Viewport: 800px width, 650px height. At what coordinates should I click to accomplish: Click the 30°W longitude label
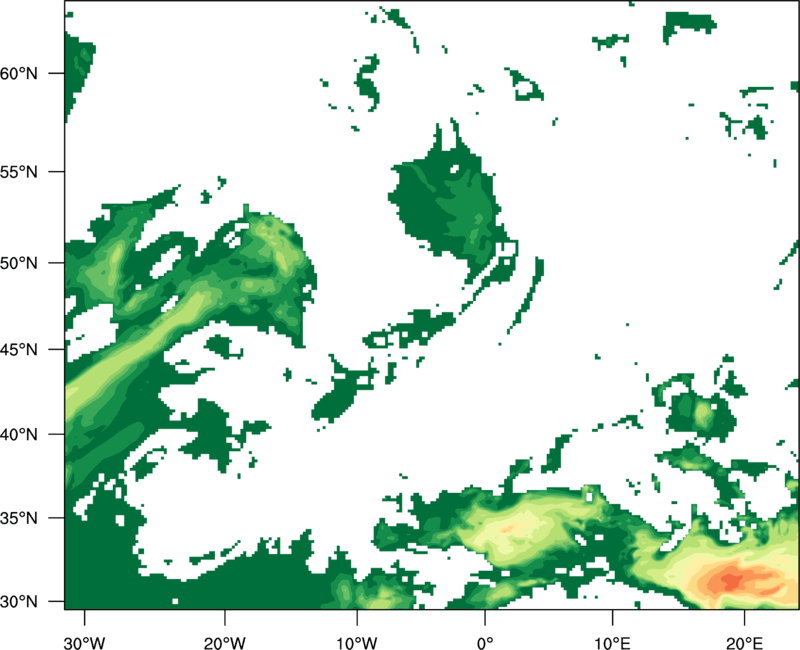(84, 643)
